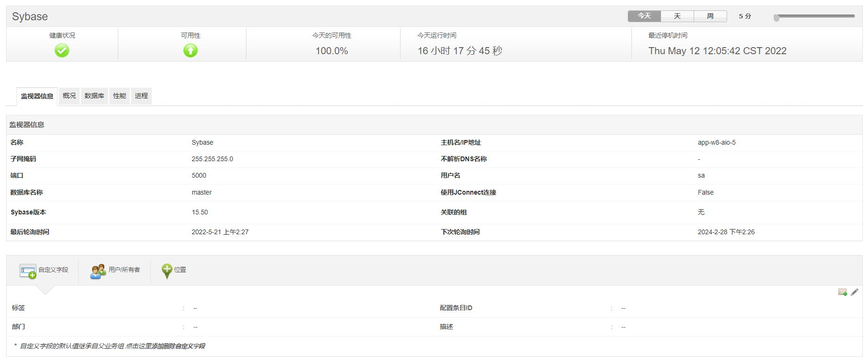
Task: Click the 数据库名称 label
Action: point(26,192)
